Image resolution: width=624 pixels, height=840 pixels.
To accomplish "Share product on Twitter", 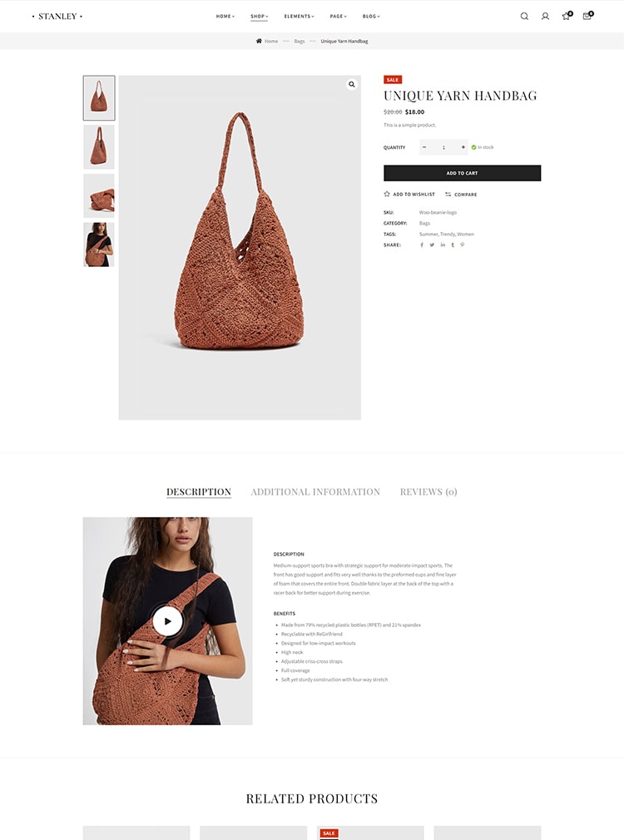I will 432,245.
